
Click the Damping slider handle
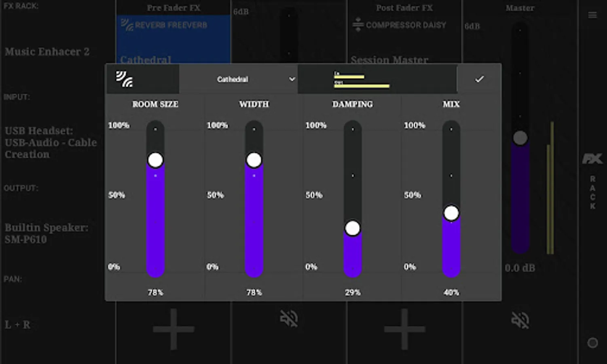point(353,229)
